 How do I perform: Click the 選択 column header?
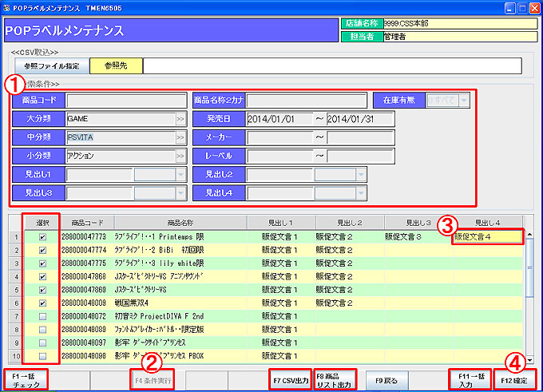pyautogui.click(x=42, y=223)
